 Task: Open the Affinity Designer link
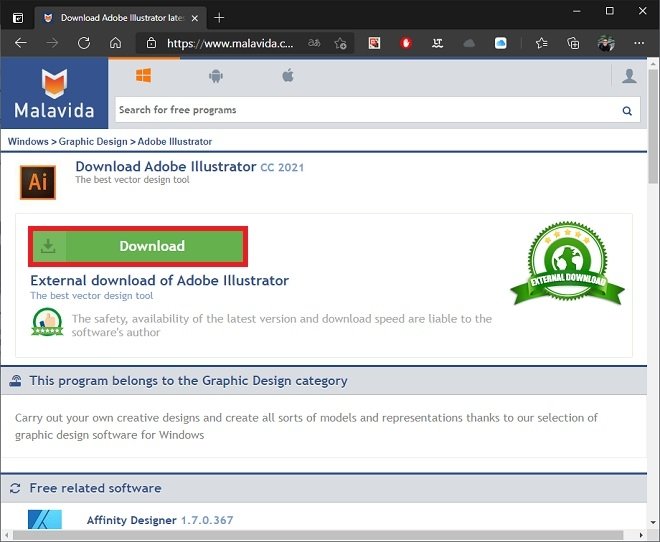pos(160,520)
